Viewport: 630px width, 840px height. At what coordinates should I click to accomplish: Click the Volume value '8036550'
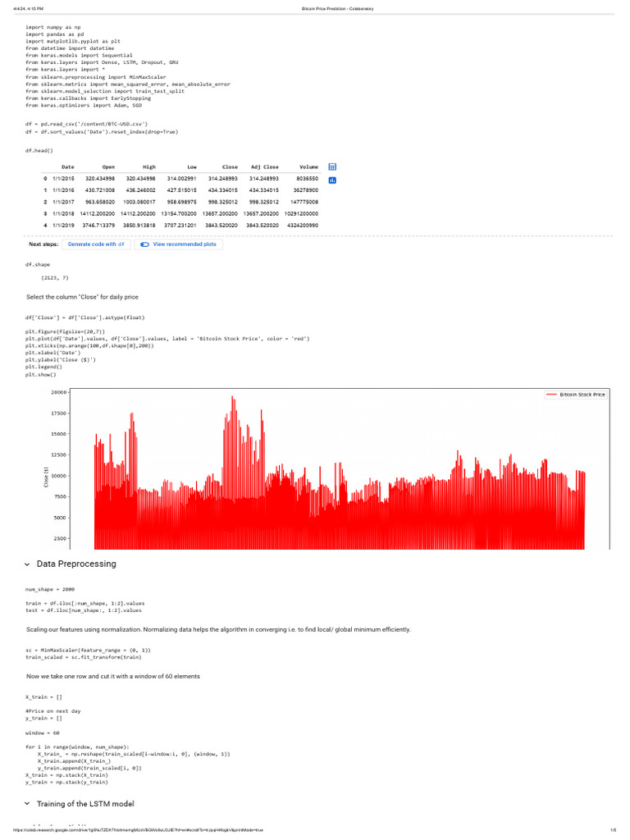307,178
